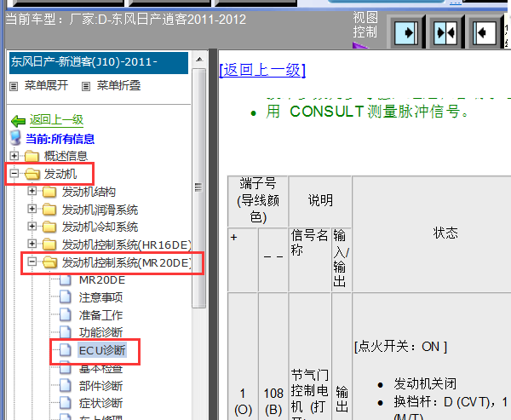This screenshot has height=420, width=511.
Task: Expand the 发动机结构 node
Action: pos(32,191)
